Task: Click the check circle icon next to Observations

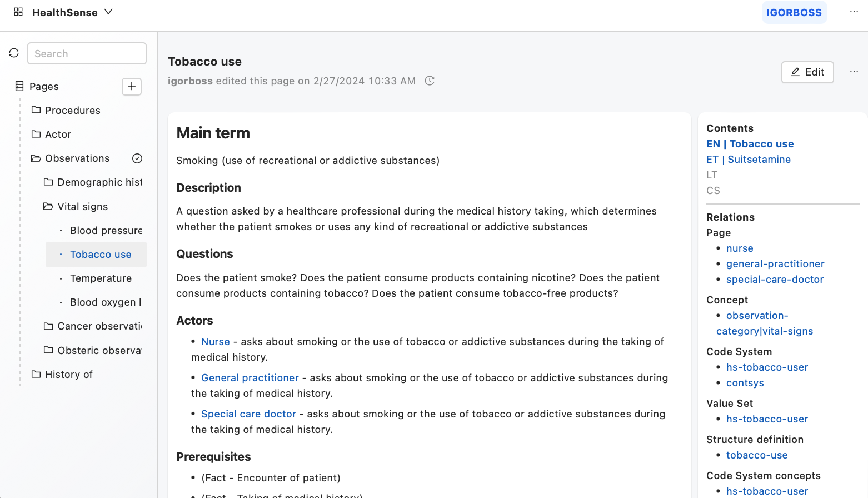Action: (137, 158)
